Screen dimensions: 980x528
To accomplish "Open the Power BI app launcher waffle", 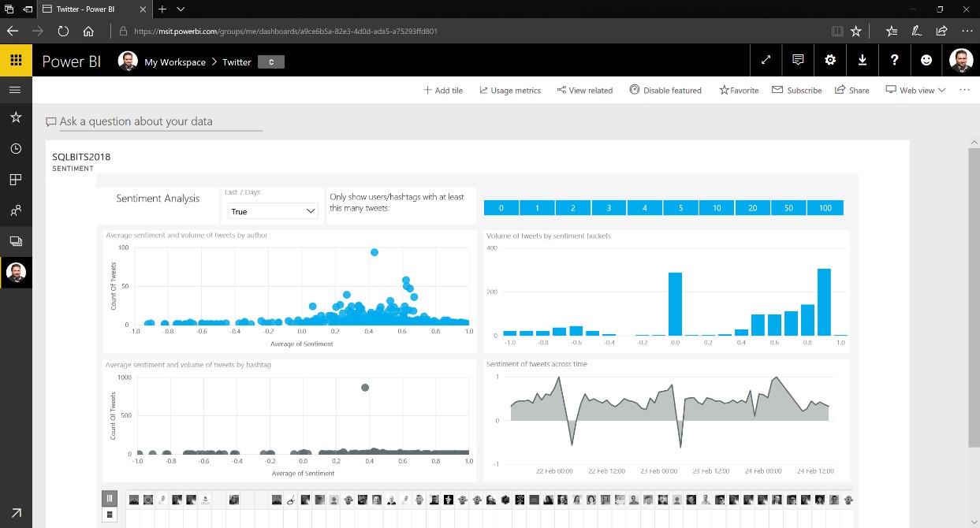I will pos(14,60).
